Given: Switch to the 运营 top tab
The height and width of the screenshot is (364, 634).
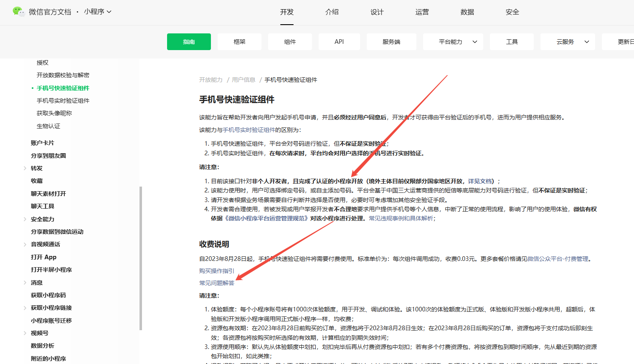Looking at the screenshot, I should coord(422,12).
